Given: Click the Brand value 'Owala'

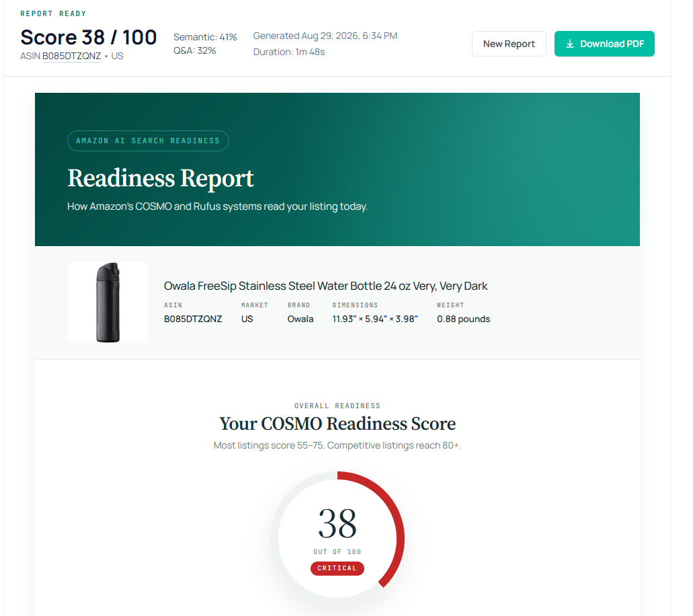Looking at the screenshot, I should point(300,319).
